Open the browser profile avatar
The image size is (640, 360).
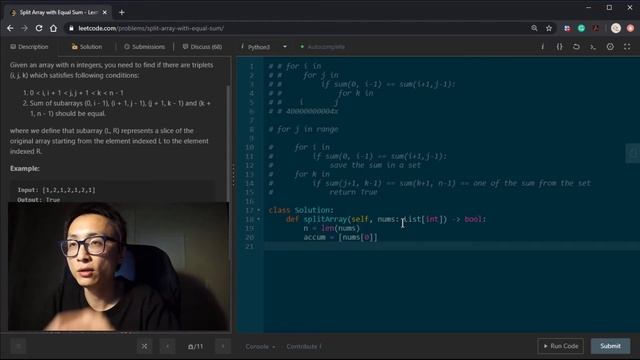pyautogui.click(x=616, y=28)
